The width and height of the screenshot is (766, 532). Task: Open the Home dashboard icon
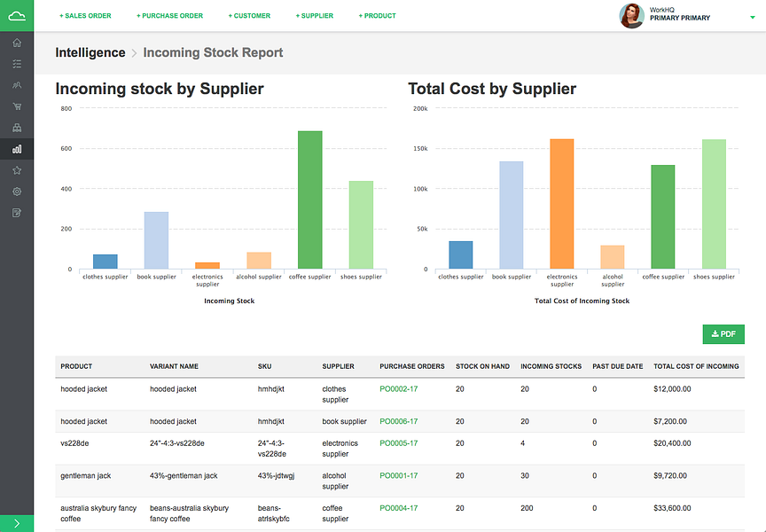click(17, 43)
